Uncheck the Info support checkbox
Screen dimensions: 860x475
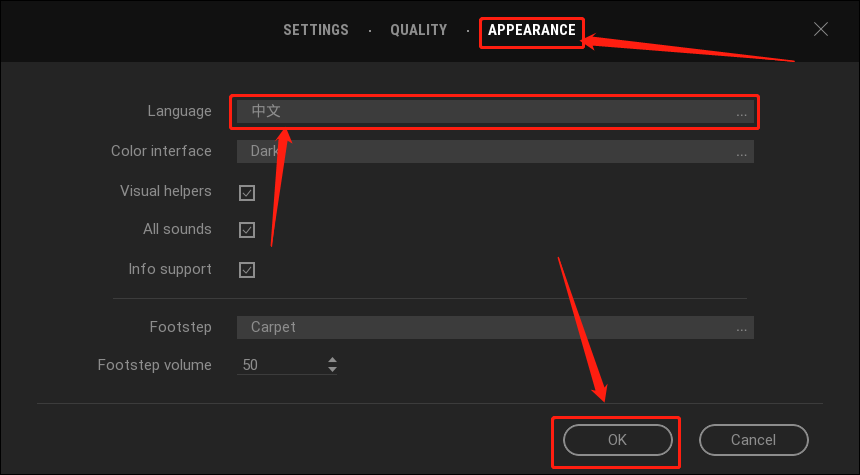[x=247, y=270]
